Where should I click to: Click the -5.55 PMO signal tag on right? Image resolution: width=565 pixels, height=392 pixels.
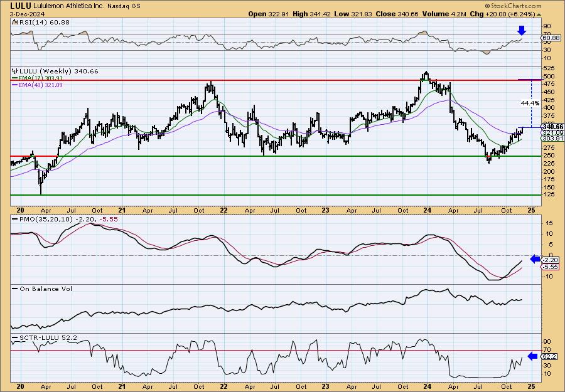[x=550, y=267]
